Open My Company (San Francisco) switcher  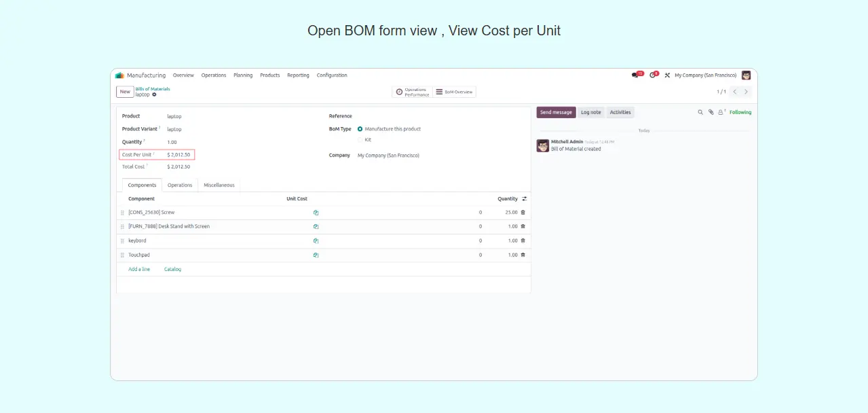[705, 75]
